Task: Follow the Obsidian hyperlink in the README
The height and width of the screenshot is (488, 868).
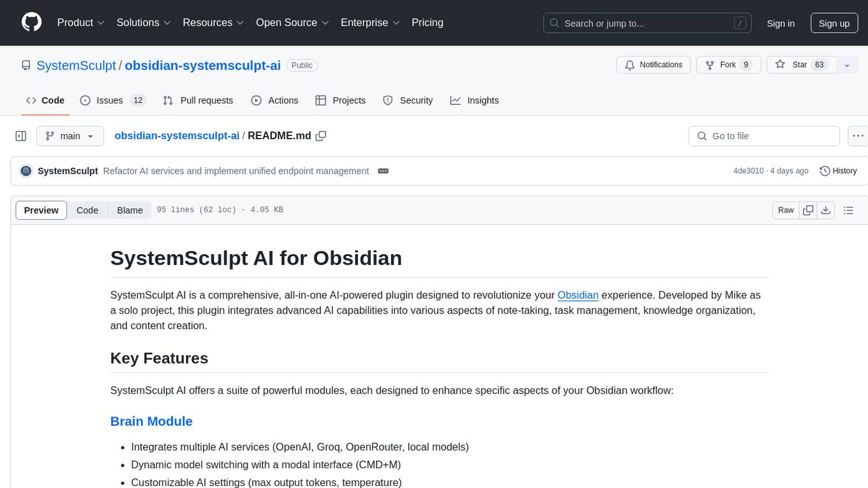Action: tap(578, 295)
